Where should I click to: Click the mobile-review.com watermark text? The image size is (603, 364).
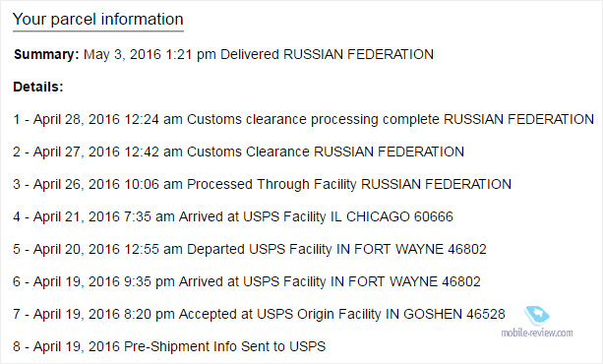click(537, 333)
